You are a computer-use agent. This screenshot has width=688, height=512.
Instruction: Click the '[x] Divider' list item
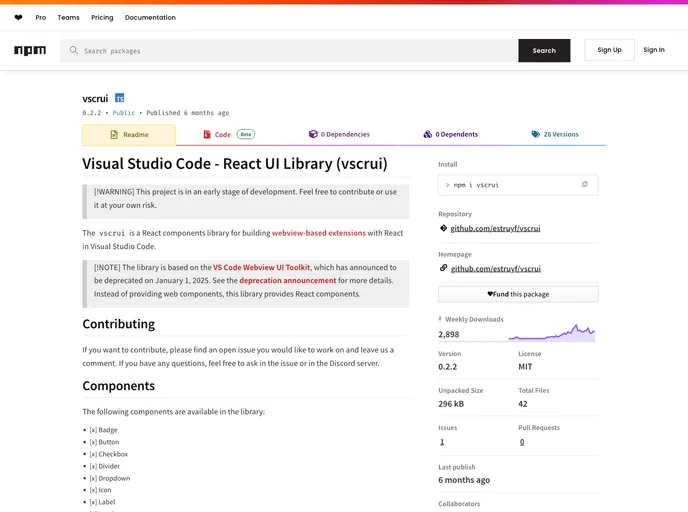coord(105,466)
